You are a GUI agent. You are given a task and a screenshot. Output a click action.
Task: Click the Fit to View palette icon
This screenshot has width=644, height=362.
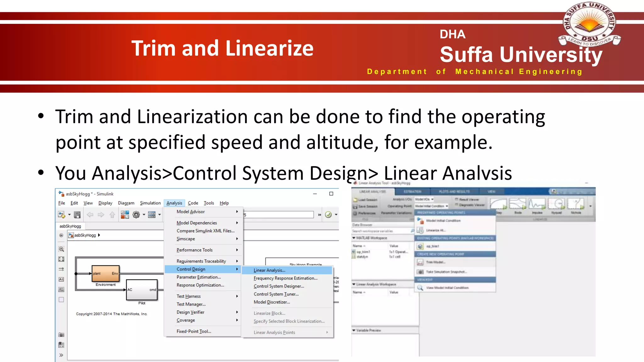[x=61, y=259]
